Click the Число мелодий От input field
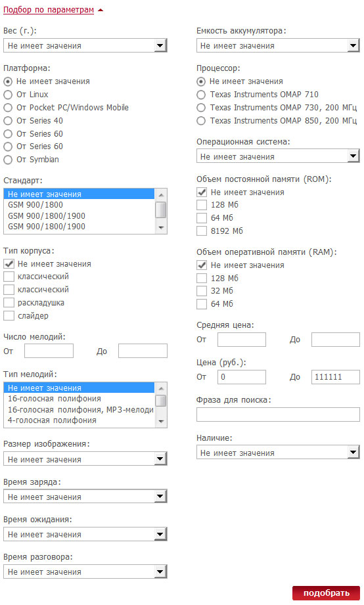364x605 pixels. tap(49, 351)
